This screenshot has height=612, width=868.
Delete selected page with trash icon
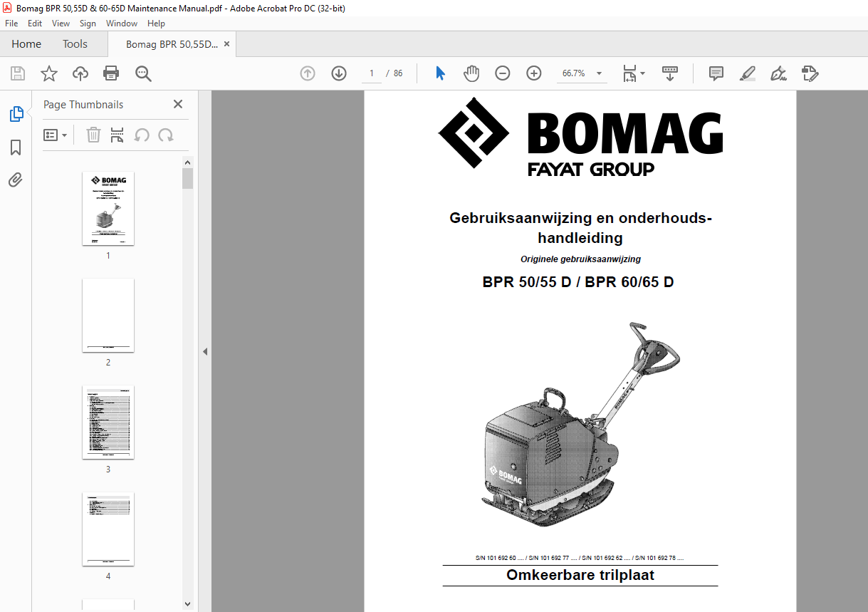pyautogui.click(x=93, y=135)
